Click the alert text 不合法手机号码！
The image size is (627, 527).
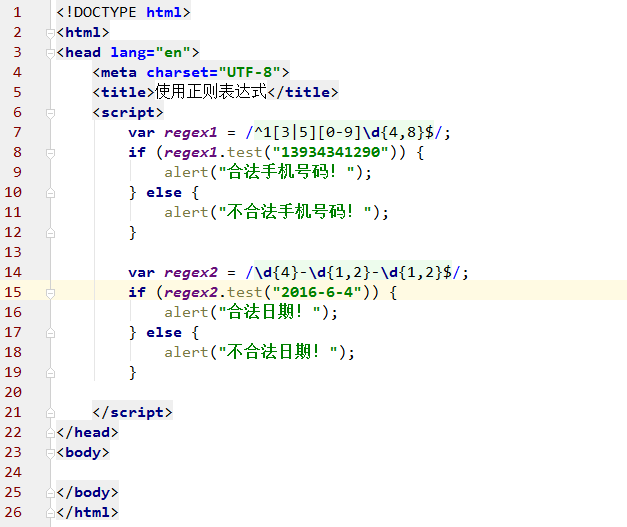point(290,212)
